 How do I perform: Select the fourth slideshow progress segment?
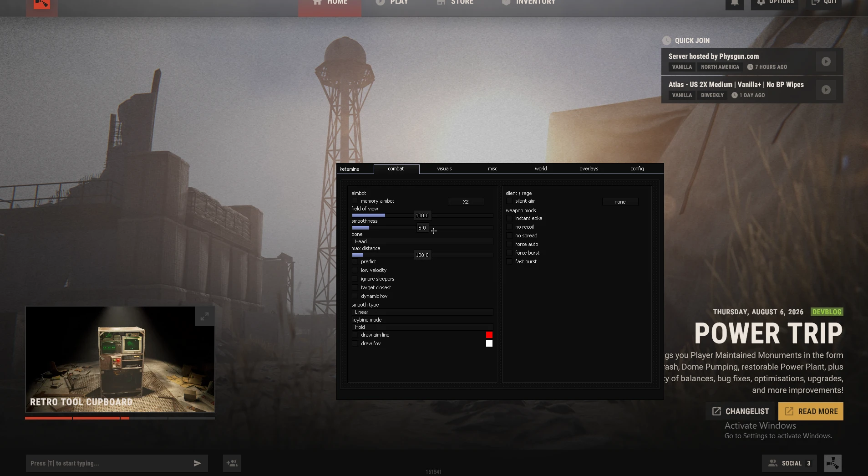click(192, 418)
